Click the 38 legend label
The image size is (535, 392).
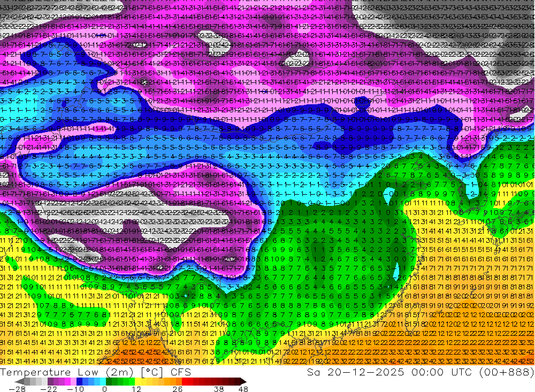pyautogui.click(x=219, y=389)
